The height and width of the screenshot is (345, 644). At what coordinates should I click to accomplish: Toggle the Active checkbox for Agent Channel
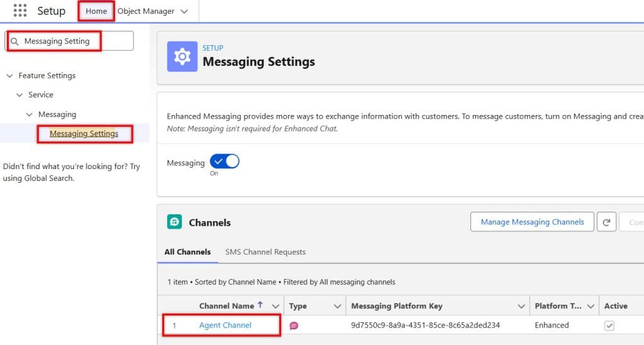coord(609,326)
